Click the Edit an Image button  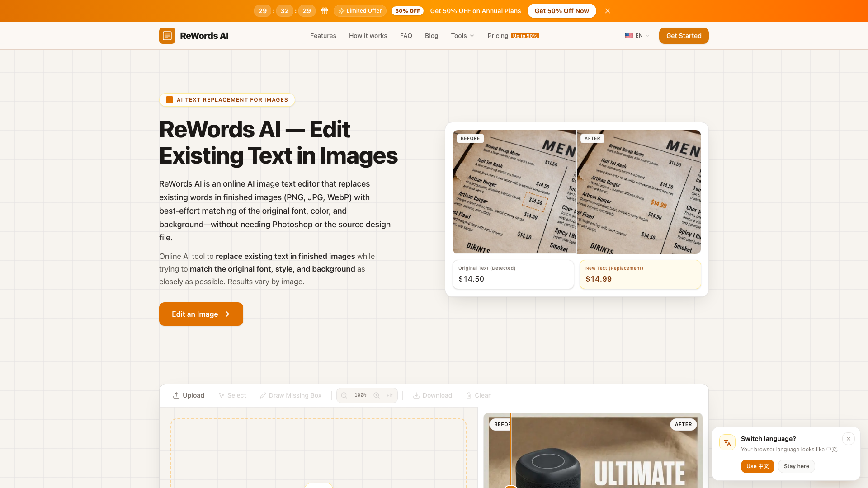pyautogui.click(x=201, y=314)
